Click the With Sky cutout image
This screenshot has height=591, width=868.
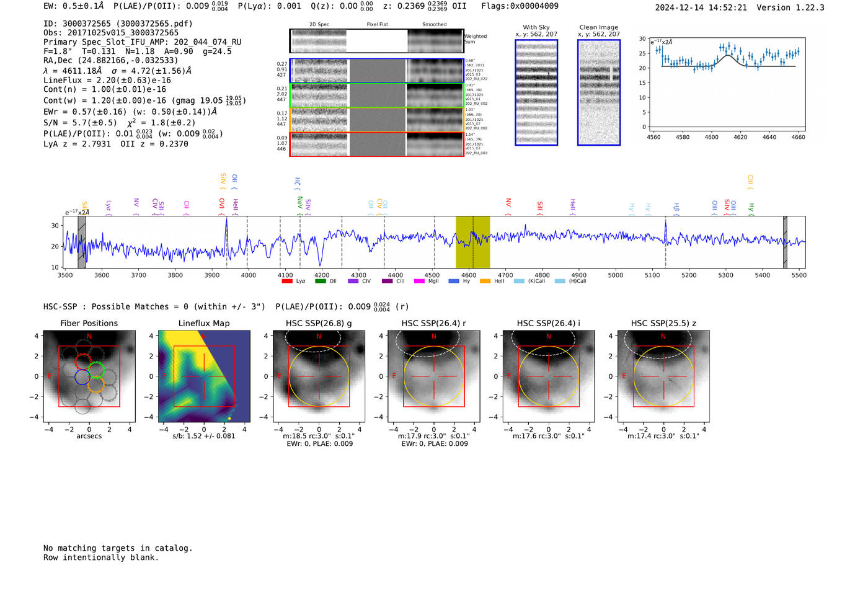click(x=536, y=92)
